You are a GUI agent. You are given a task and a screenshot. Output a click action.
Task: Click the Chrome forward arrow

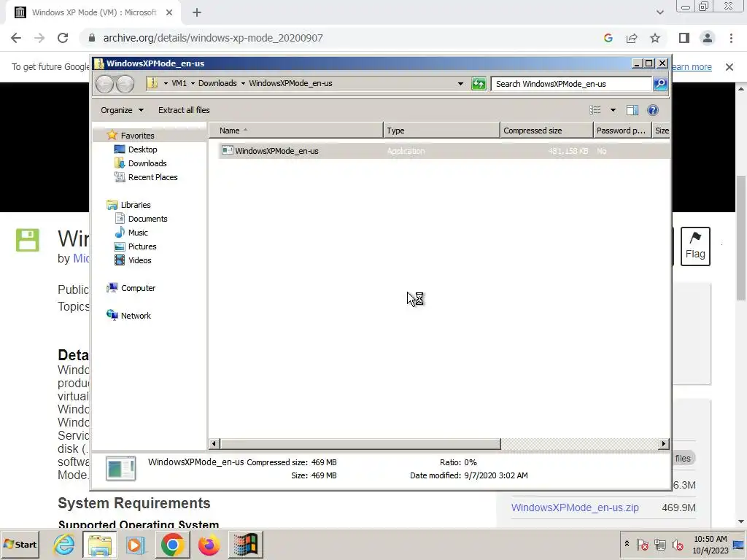pyautogui.click(x=39, y=38)
